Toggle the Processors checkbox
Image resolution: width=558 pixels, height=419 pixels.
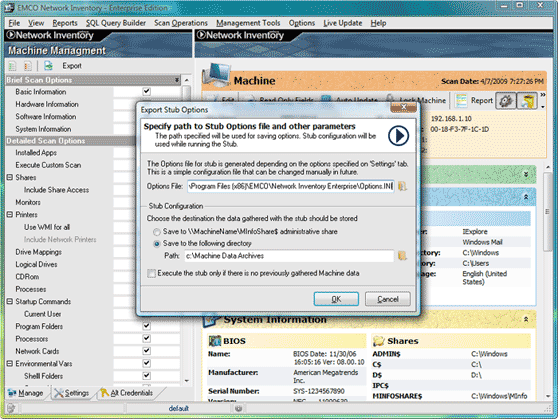click(x=146, y=339)
